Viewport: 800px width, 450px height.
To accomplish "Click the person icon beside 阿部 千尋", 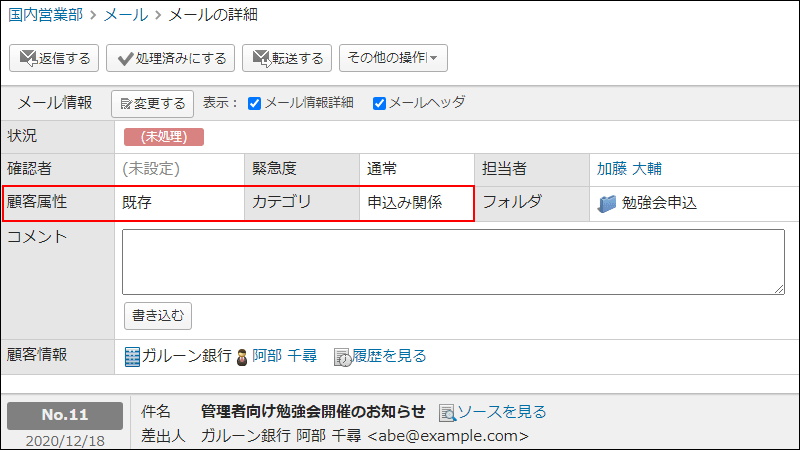I will click(242, 357).
